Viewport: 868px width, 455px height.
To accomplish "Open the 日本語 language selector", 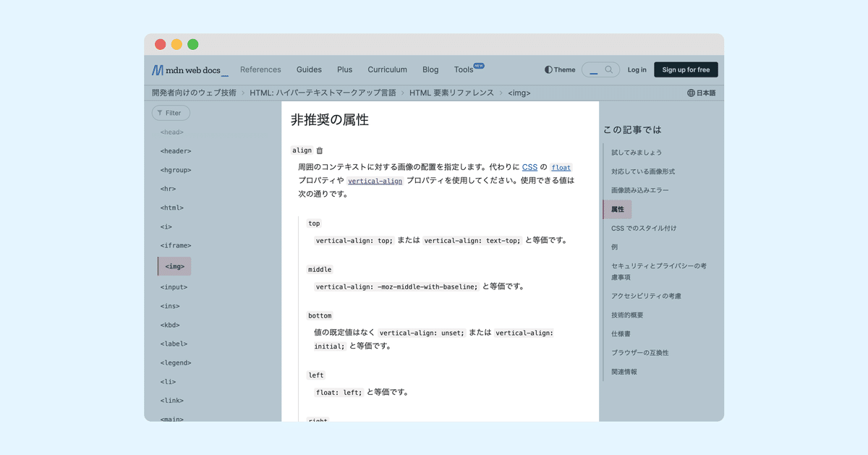I will click(703, 93).
